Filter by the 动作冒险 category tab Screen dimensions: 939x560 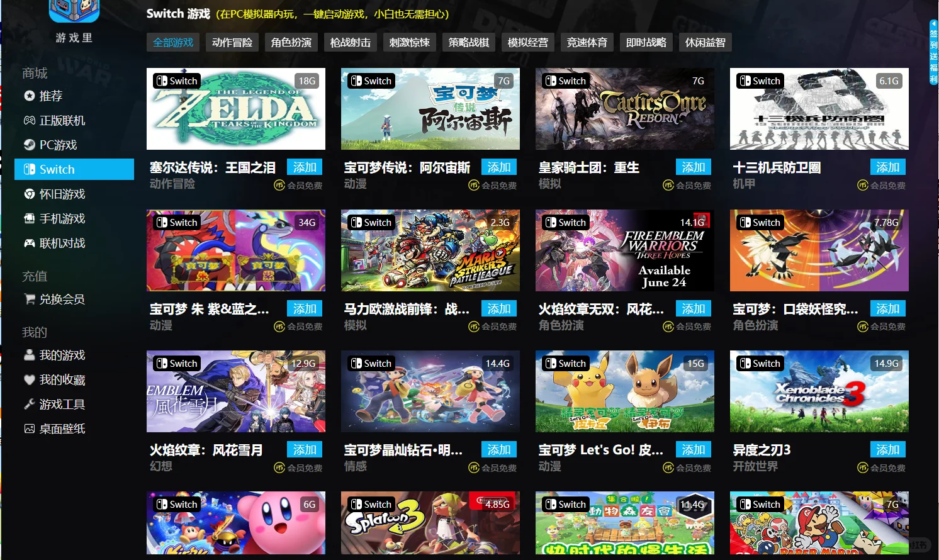tap(232, 42)
